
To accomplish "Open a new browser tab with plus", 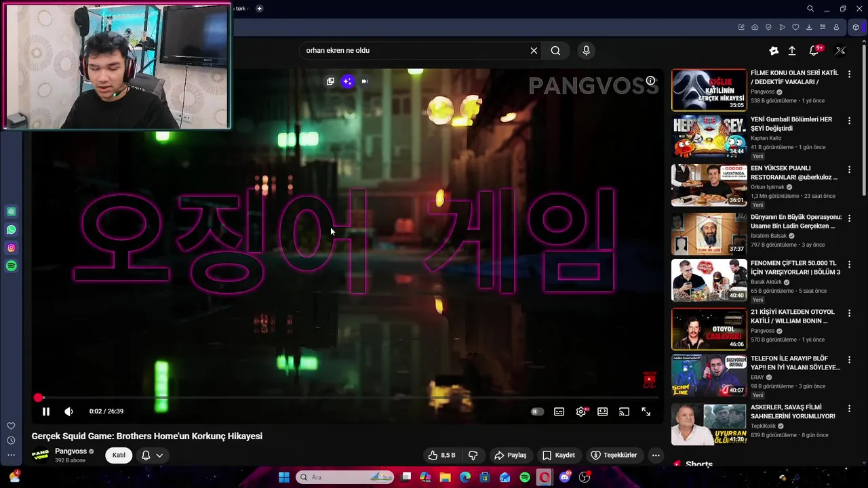I will (x=259, y=9).
